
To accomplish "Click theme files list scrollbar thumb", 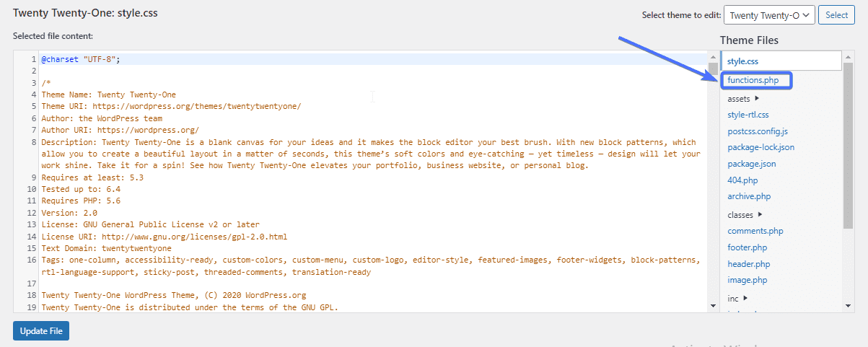I will 848,145.
